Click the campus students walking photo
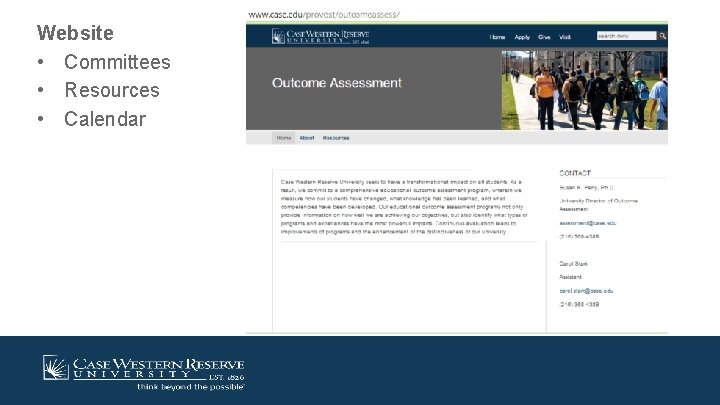Viewport: 720px width, 405px height. [x=584, y=90]
